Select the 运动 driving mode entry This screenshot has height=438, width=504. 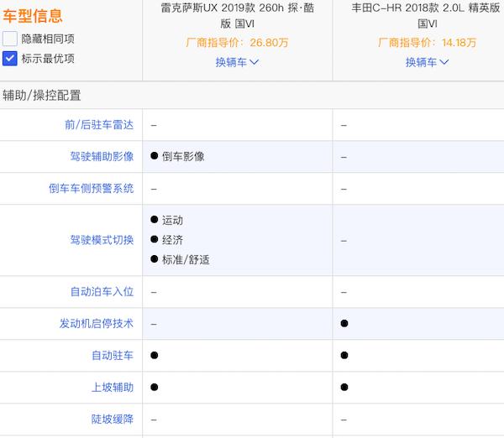[x=172, y=221]
